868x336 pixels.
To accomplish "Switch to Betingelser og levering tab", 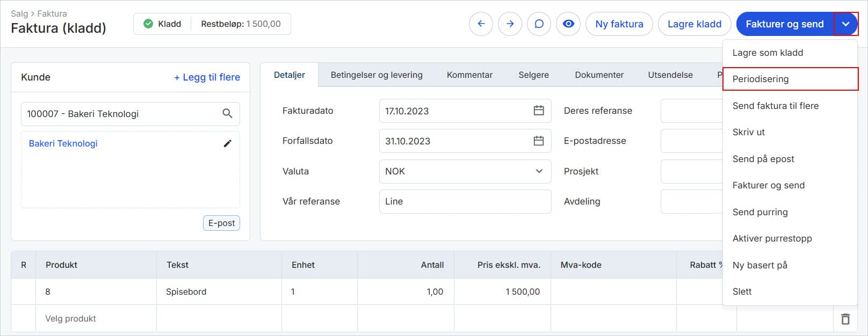I will [377, 75].
